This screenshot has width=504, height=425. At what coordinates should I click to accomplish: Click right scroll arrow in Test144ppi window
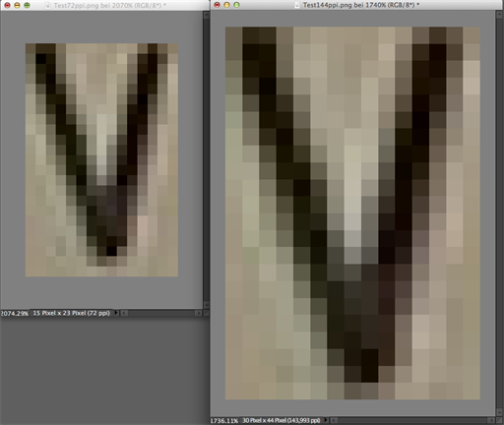[490, 420]
